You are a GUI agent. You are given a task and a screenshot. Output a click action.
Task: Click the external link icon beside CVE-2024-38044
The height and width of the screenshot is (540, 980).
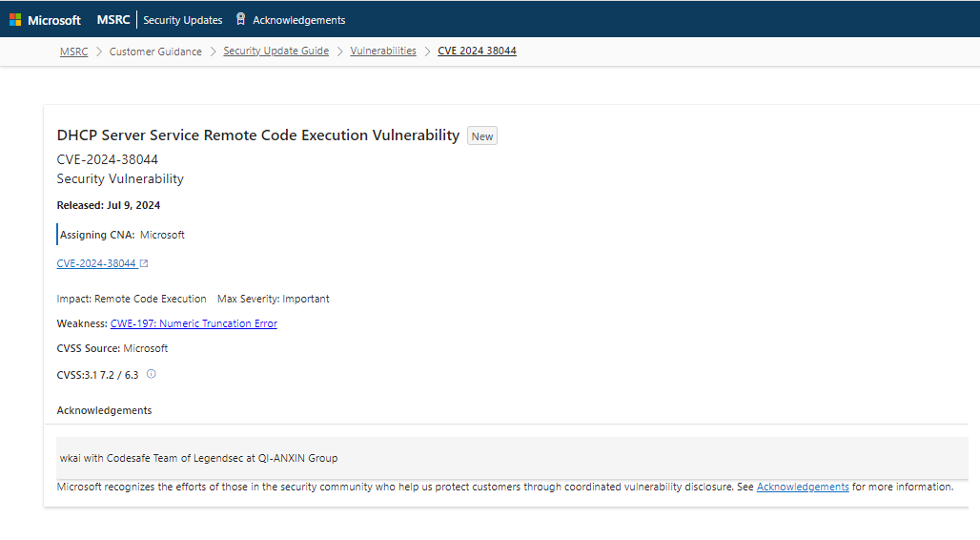pos(144,263)
